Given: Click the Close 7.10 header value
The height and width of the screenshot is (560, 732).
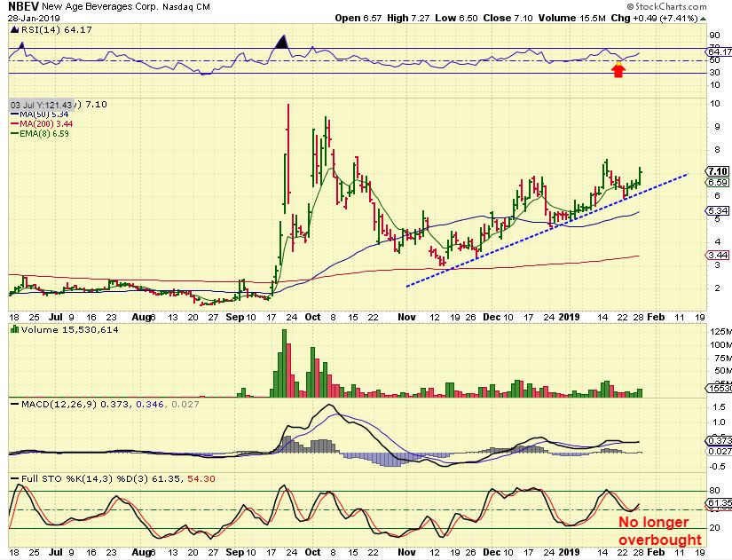Looking at the screenshot, I should tap(508, 19).
